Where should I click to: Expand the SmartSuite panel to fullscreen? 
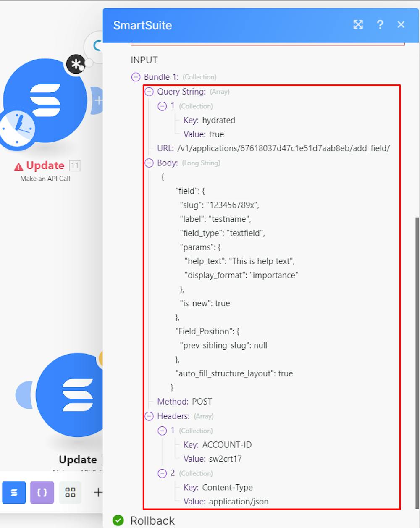coord(358,25)
